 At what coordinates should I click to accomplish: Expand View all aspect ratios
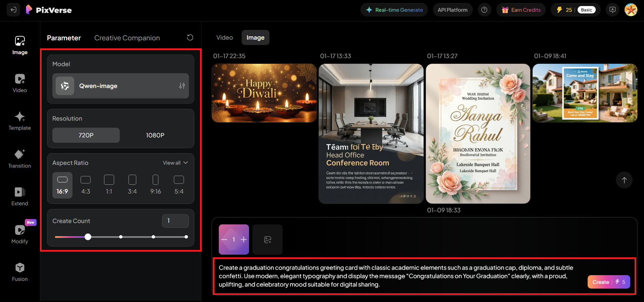(x=175, y=163)
